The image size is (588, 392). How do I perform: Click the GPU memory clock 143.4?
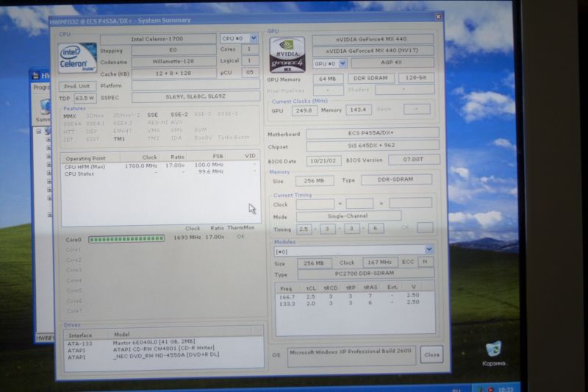pos(358,110)
